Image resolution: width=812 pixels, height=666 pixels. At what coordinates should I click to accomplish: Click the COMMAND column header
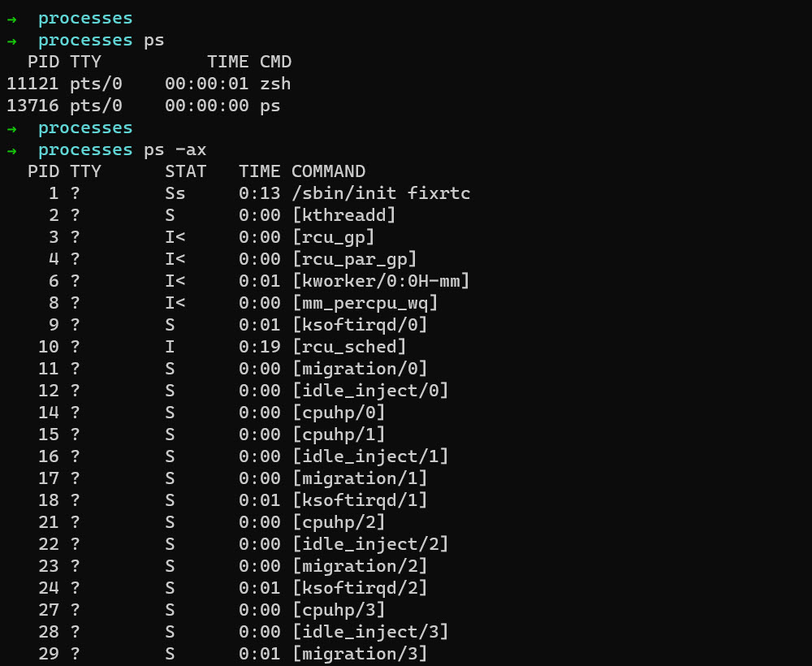coord(328,172)
